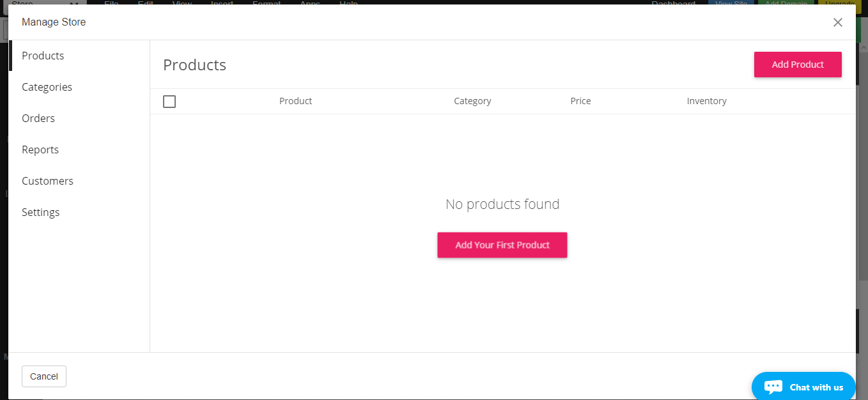Open store Settings in sidebar
868x400 pixels.
tap(40, 212)
